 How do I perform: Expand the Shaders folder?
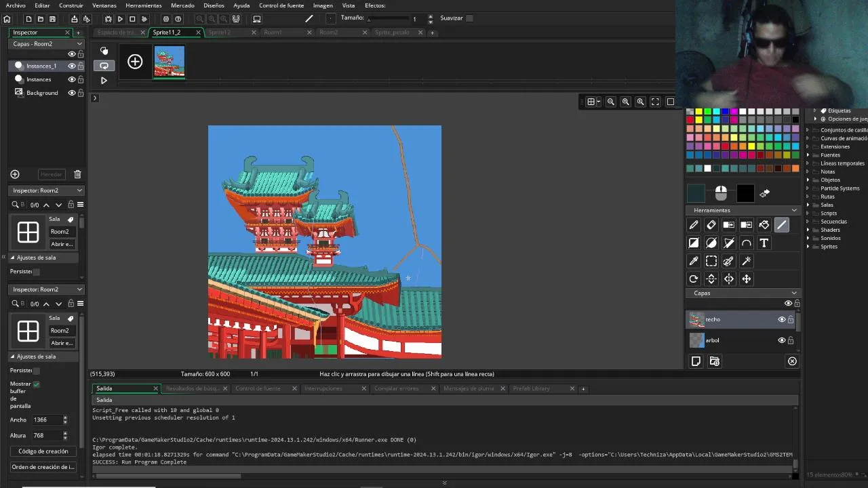[808, 230]
